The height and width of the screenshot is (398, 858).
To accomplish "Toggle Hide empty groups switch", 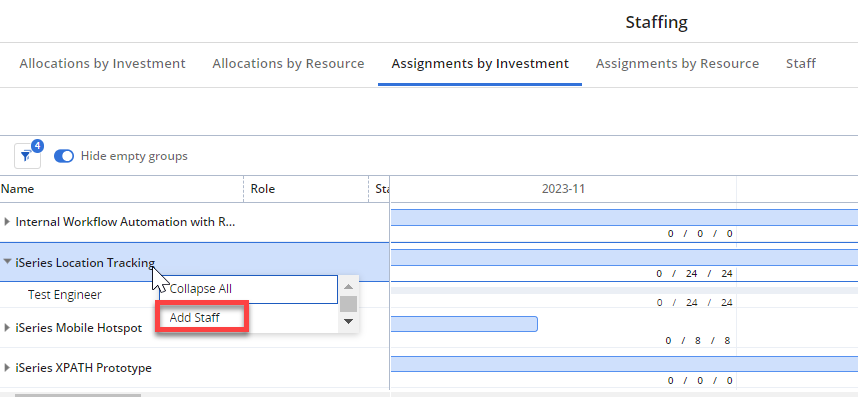I will (x=64, y=156).
